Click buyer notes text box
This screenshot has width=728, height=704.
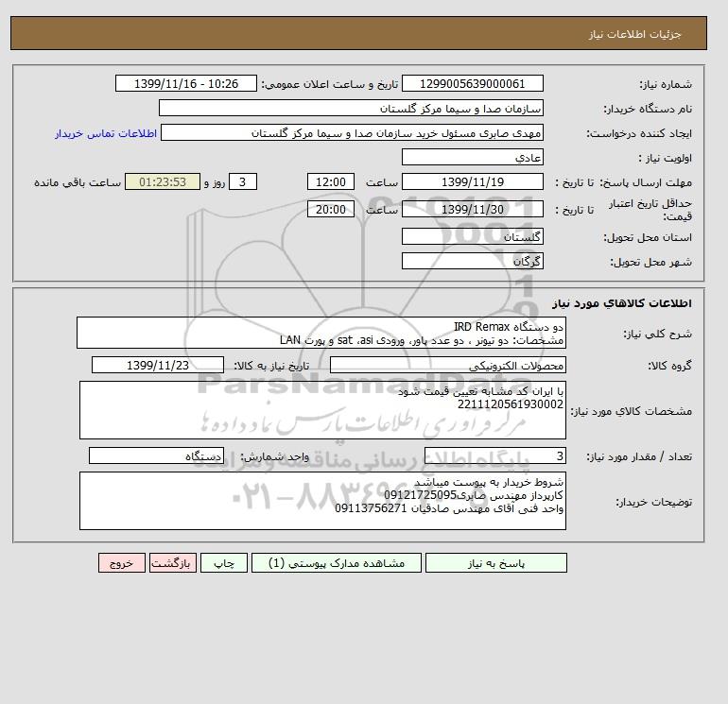pos(322,501)
